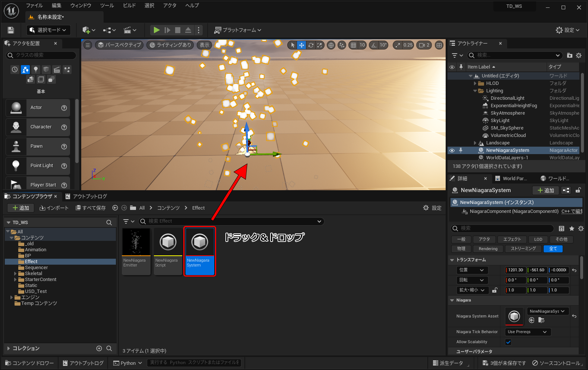Open the ウィンドウ menu
The height and width of the screenshot is (370, 588).
(81, 6)
